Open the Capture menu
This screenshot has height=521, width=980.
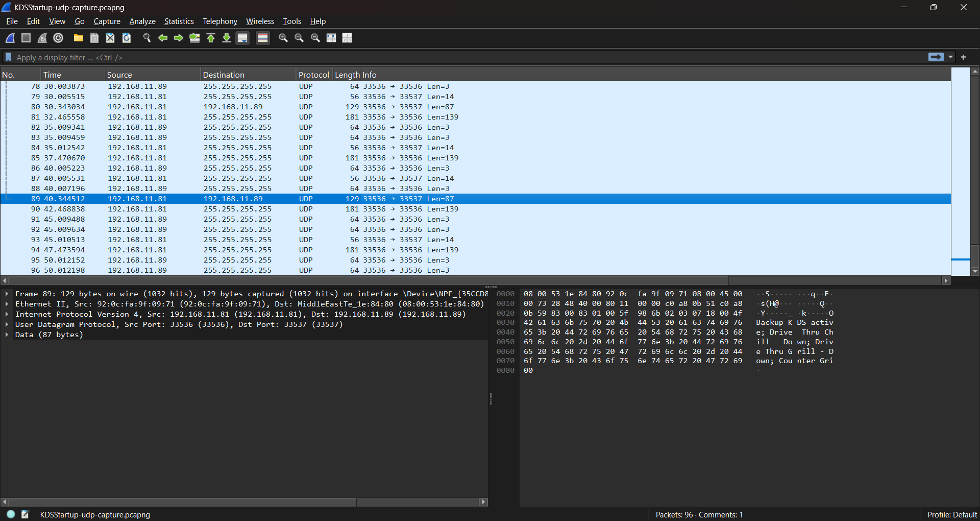tap(107, 21)
